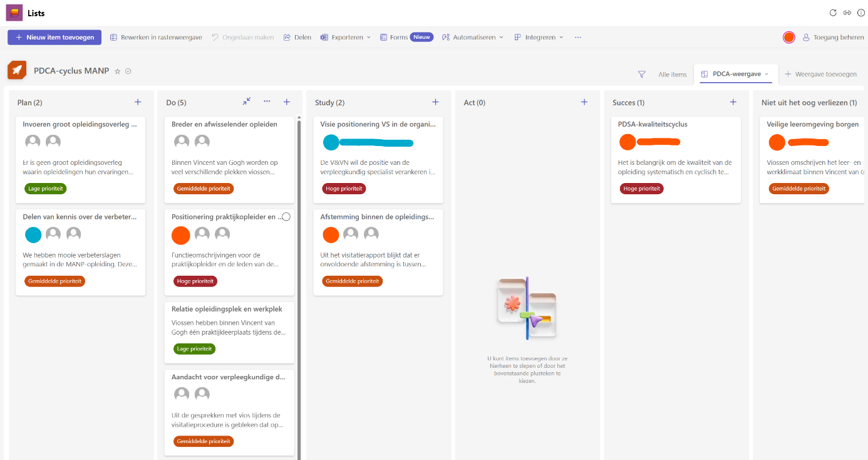Click the Lists app logo icon

tap(14, 13)
